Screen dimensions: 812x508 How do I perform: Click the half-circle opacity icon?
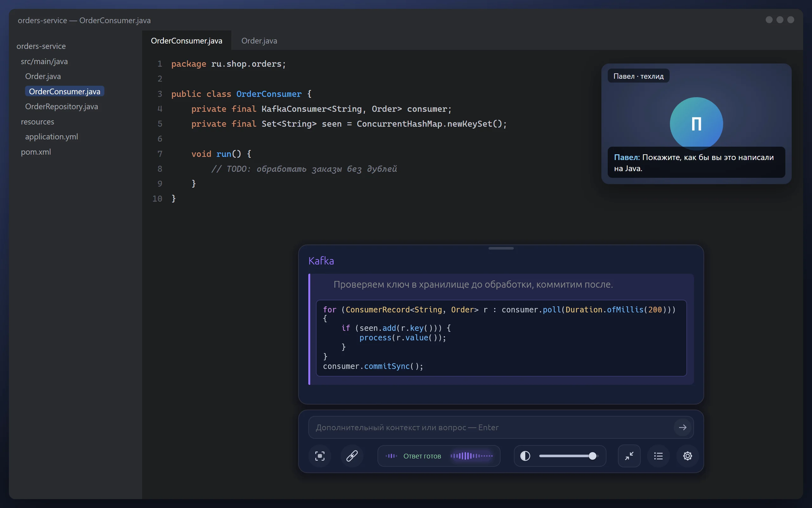(525, 456)
